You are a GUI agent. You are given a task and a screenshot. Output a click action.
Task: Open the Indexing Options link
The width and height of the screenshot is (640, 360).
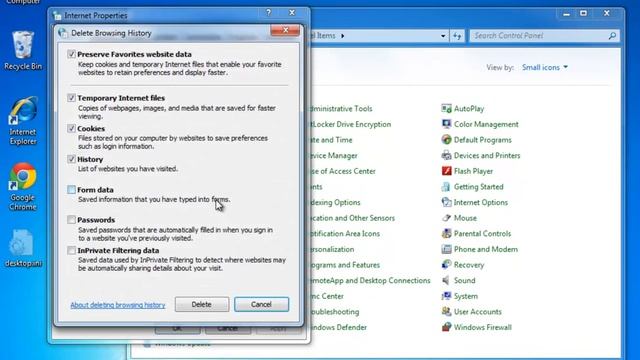click(x=336, y=202)
